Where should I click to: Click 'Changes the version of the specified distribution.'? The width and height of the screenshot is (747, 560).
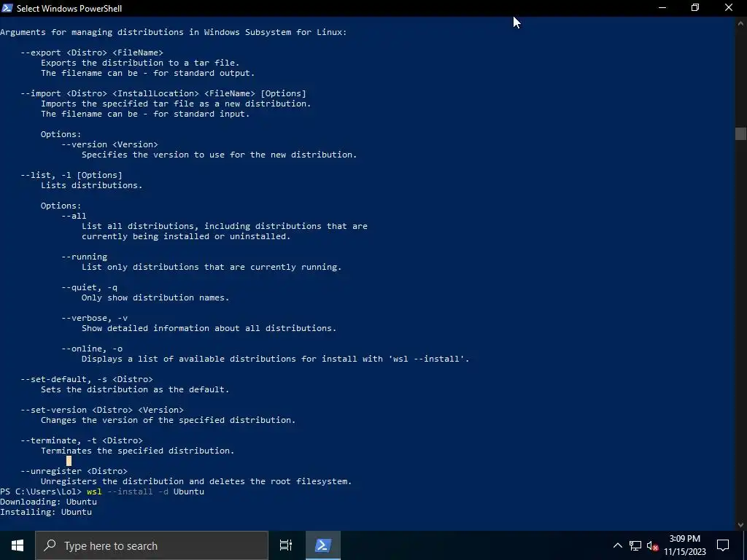pos(169,420)
